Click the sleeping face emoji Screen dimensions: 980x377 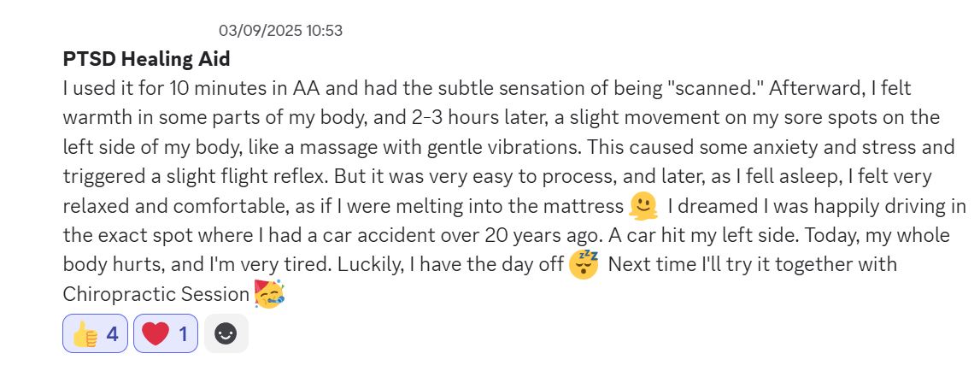pos(584,264)
